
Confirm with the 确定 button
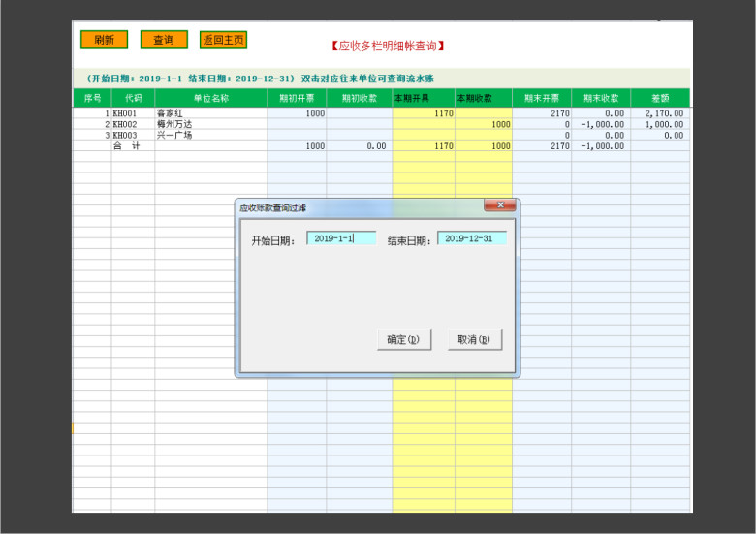tap(404, 339)
